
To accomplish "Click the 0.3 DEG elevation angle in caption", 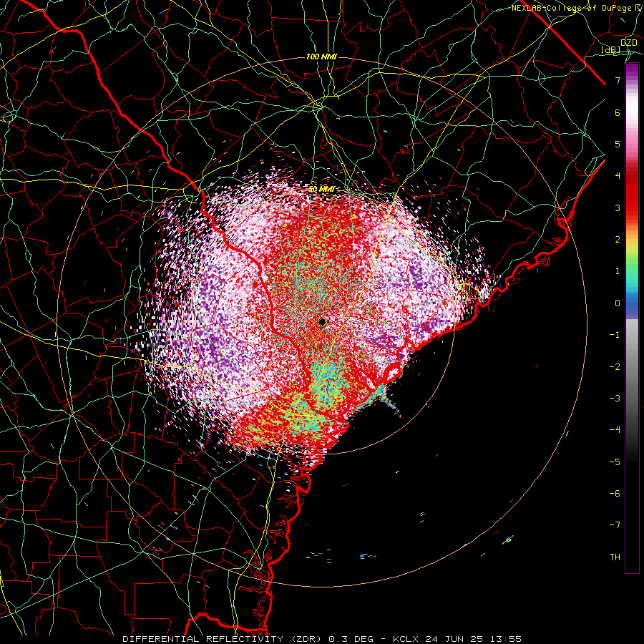I will (x=351, y=639).
